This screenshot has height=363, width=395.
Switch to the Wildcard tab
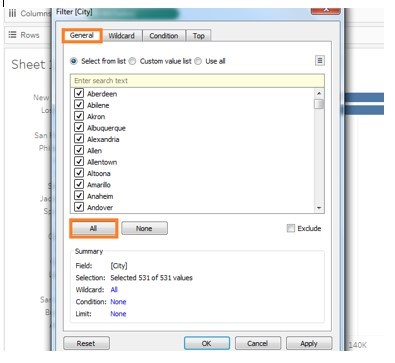[122, 36]
